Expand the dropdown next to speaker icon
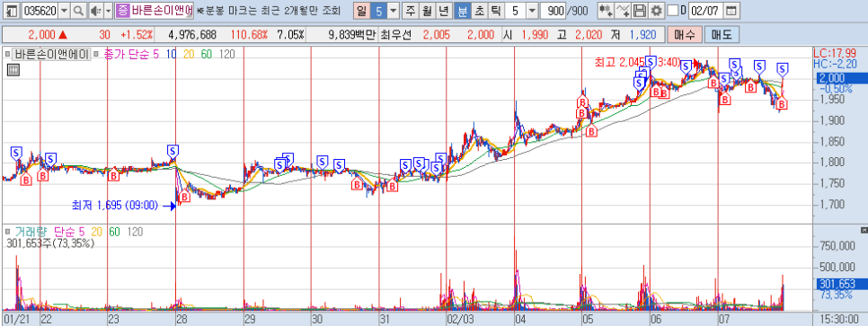Screen dimensions: 868x326 [x=108, y=11]
